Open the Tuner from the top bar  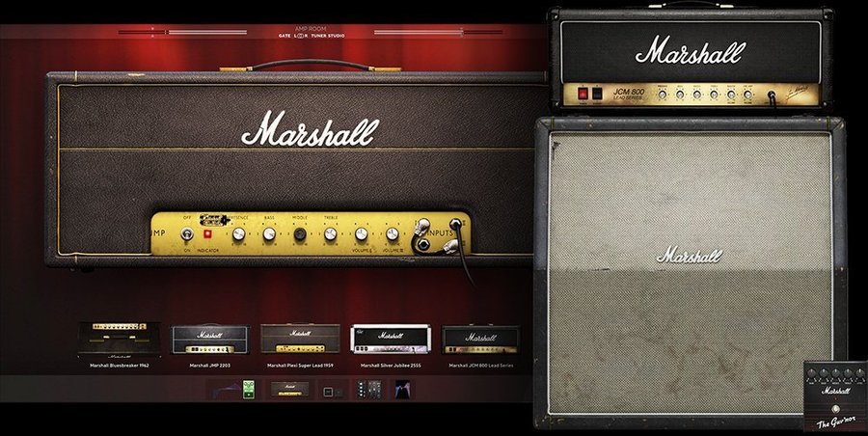(319, 36)
